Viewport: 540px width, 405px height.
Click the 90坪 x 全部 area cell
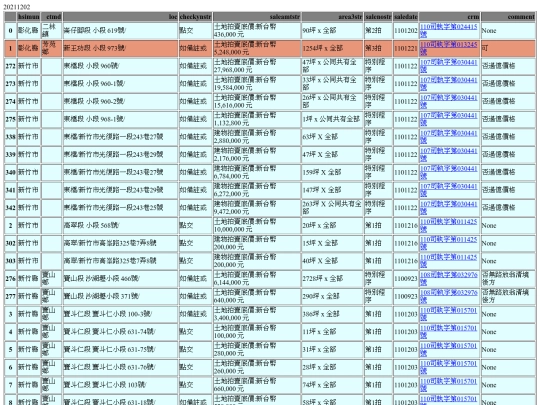(332, 30)
